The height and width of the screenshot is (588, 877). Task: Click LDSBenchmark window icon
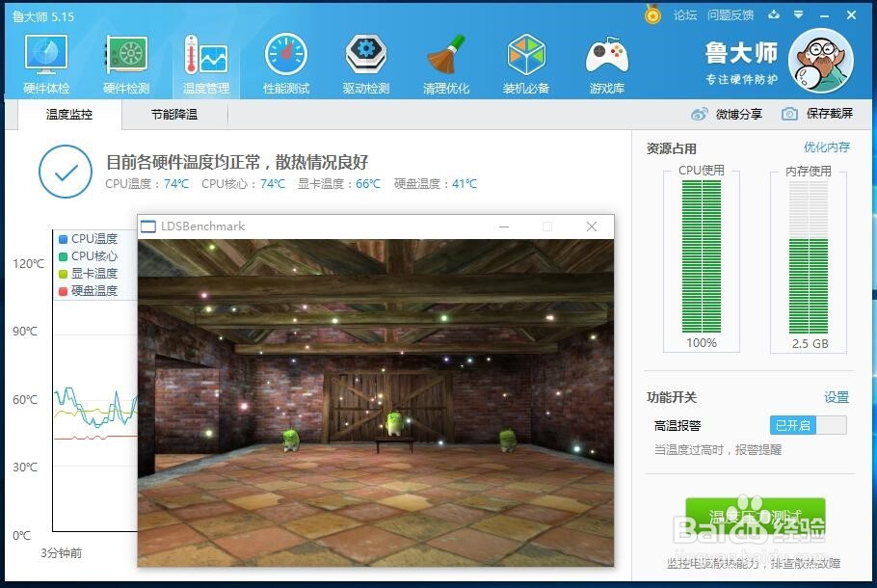(148, 227)
